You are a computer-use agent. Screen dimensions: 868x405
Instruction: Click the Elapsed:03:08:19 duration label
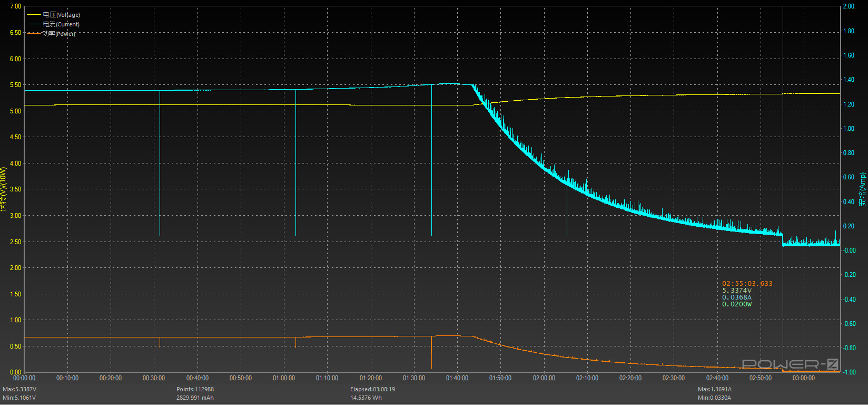tap(372, 389)
